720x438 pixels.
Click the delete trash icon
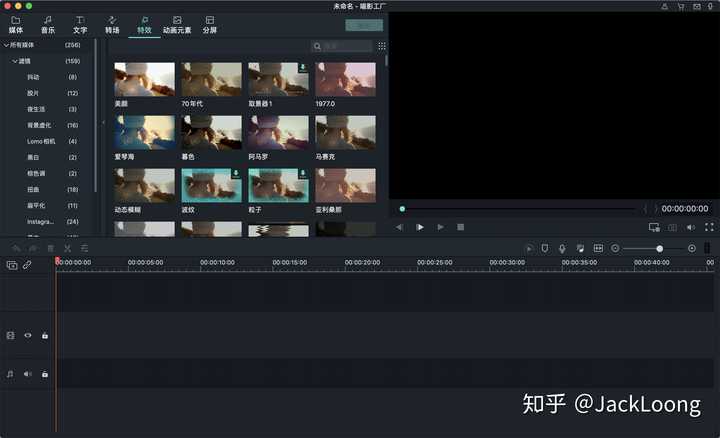coord(51,248)
